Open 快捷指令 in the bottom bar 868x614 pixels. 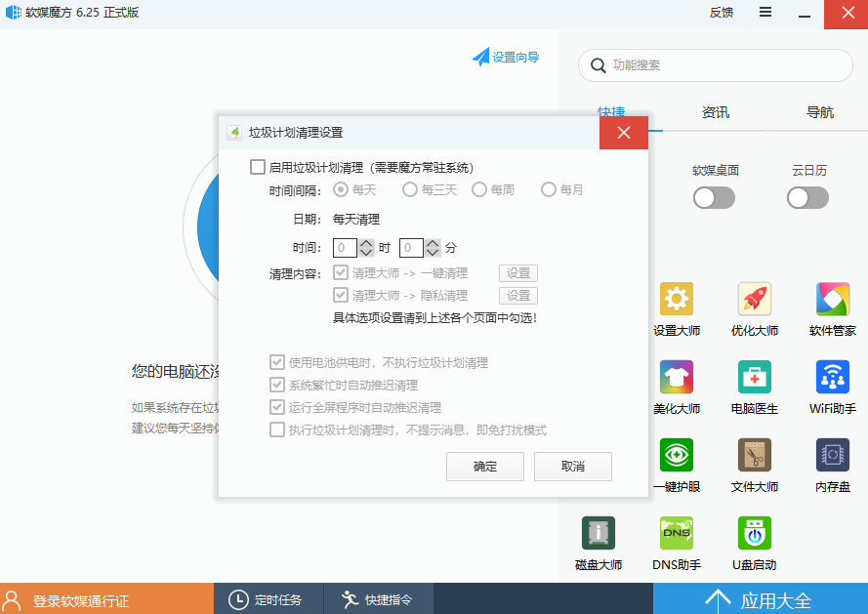pos(379,599)
